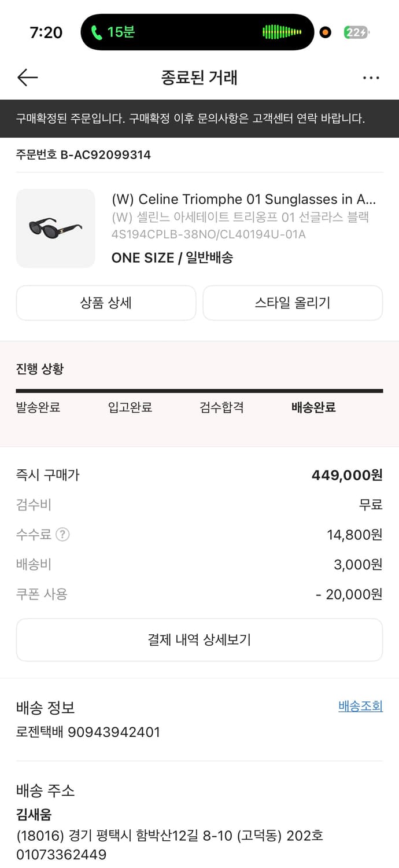Tap the progress bar above the delivery steps
Image resolution: width=399 pixels, height=868 pixels.
[x=199, y=388]
